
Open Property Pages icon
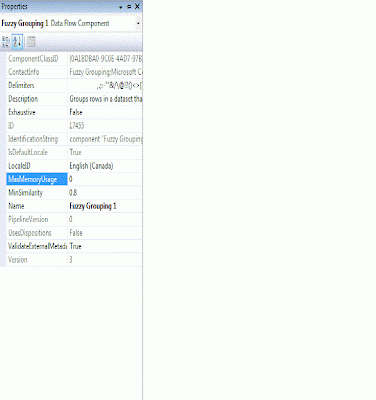click(31, 42)
